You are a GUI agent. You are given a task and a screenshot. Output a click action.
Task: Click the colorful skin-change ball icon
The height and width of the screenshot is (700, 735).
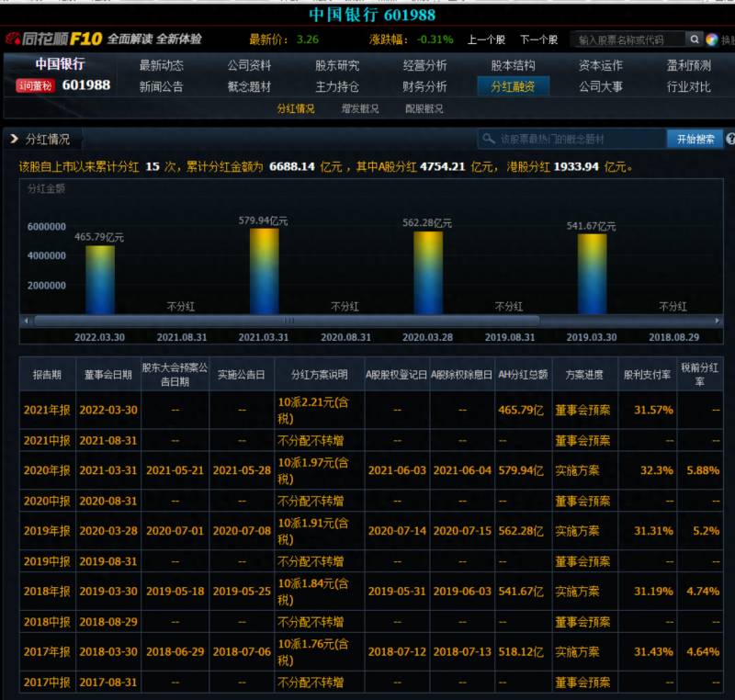click(x=711, y=40)
